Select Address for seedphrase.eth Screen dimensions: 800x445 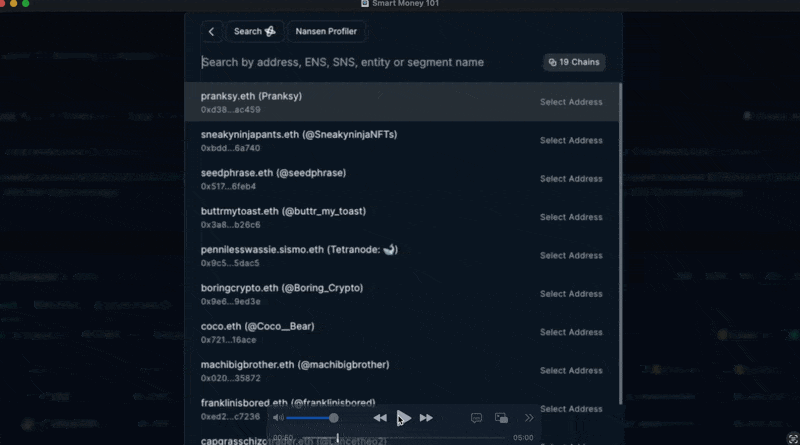[571, 179]
